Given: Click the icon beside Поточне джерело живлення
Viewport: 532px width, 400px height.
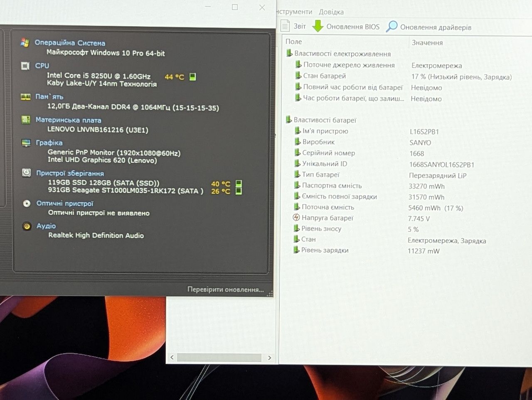Looking at the screenshot, I should pyautogui.click(x=298, y=64).
